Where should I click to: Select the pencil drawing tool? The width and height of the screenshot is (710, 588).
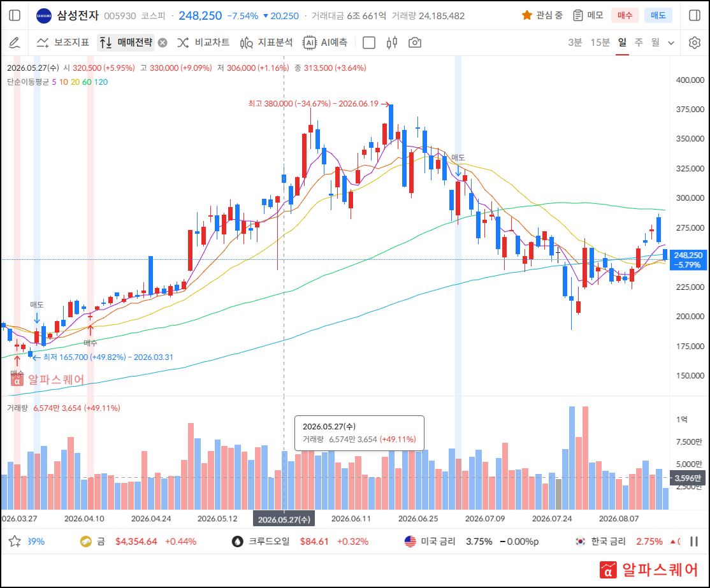click(15, 43)
